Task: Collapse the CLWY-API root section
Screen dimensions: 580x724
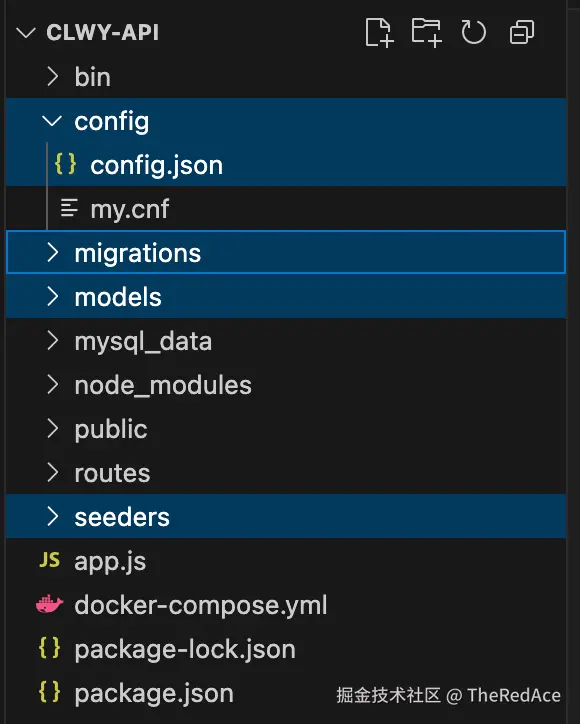Action: click(25, 33)
